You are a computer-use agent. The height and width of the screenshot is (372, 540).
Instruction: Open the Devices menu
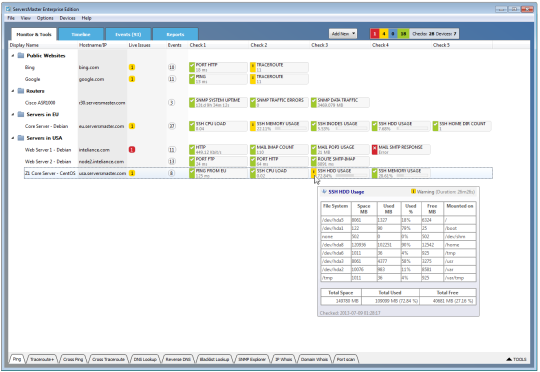pos(67,18)
